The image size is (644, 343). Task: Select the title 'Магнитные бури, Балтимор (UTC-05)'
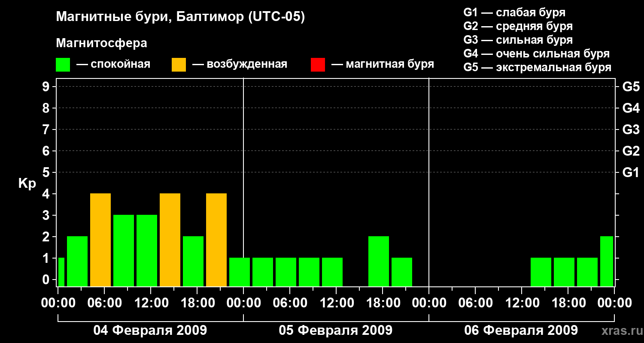point(180,17)
